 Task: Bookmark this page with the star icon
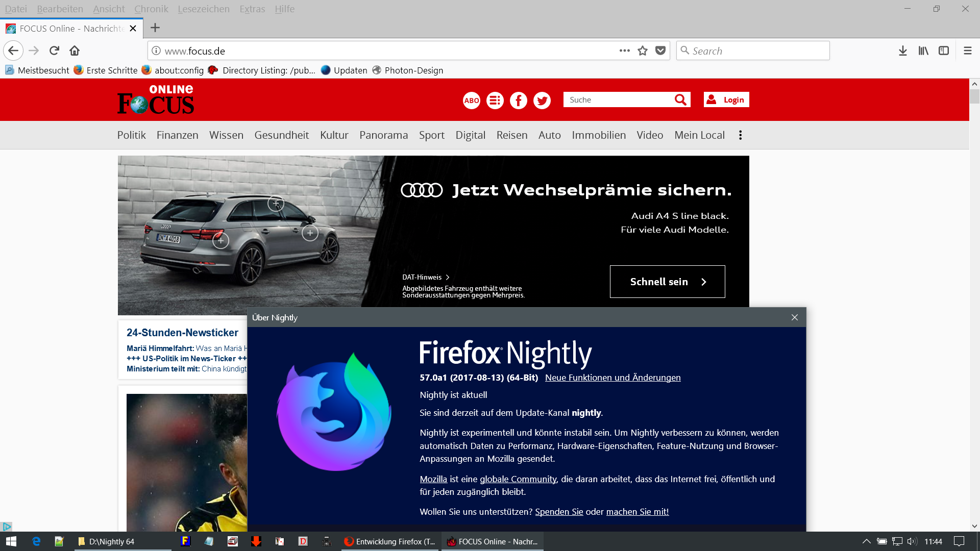pos(643,51)
